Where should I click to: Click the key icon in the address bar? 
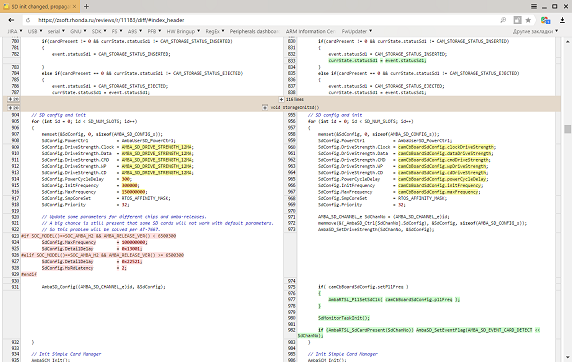pyautogui.click(x=503, y=20)
